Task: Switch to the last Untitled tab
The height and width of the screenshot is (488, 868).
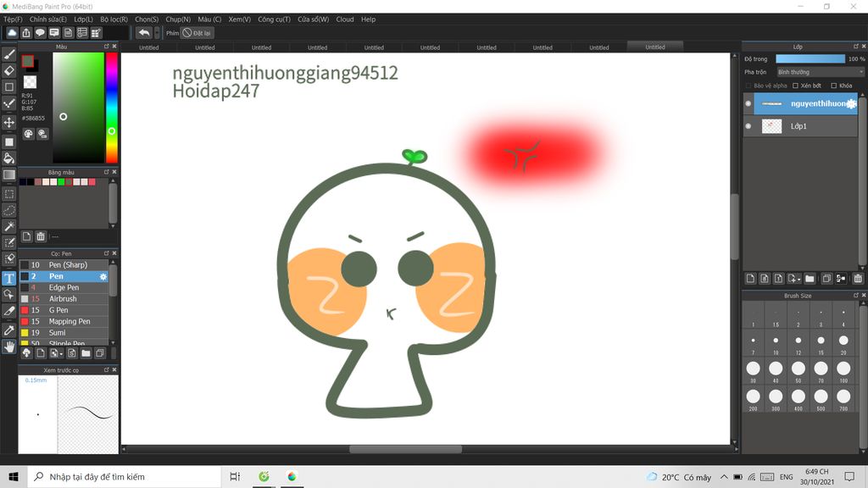Action: pos(655,47)
